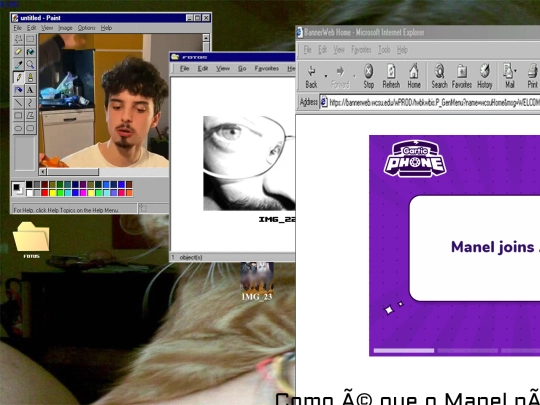Stop the page loading in Internet Explorer
This screenshot has width=540, height=405.
[368, 76]
